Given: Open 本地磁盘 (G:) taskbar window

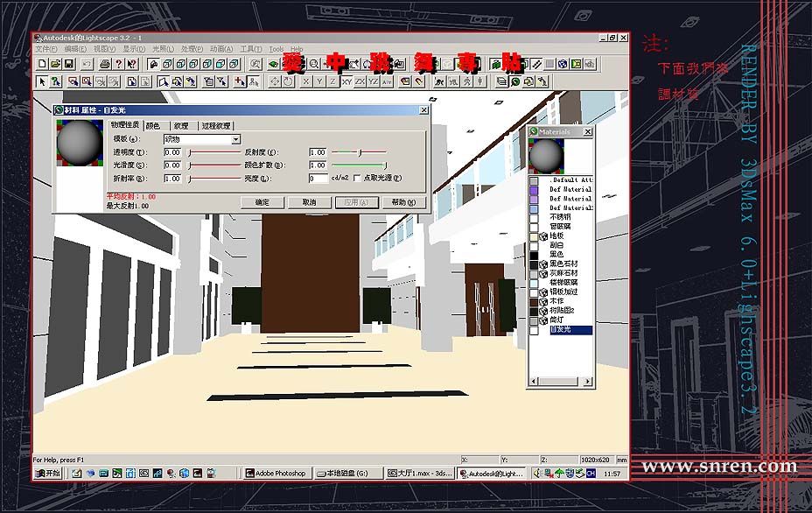Looking at the screenshot, I should click(347, 473).
